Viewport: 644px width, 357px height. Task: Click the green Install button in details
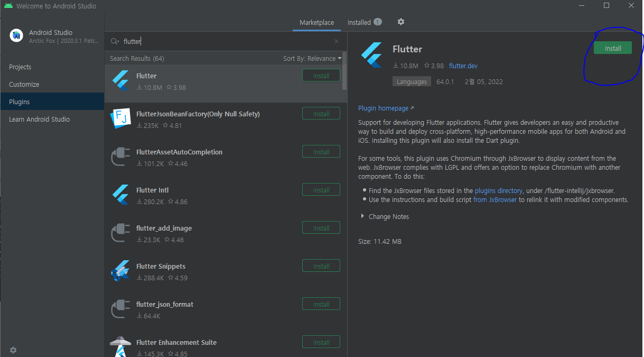click(x=613, y=48)
